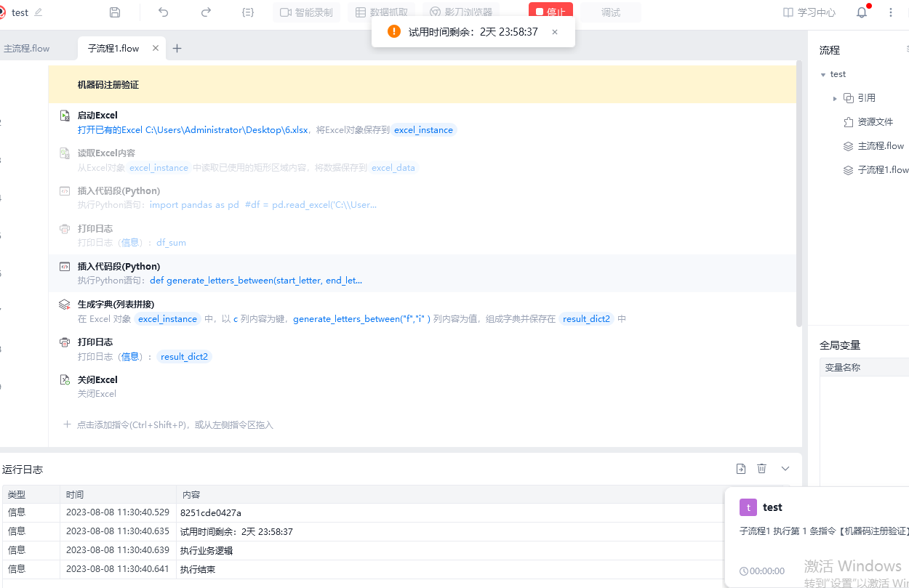The image size is (909, 588).
Task: Click the 读取Excel内容 instruction icon
Action: tap(65, 153)
